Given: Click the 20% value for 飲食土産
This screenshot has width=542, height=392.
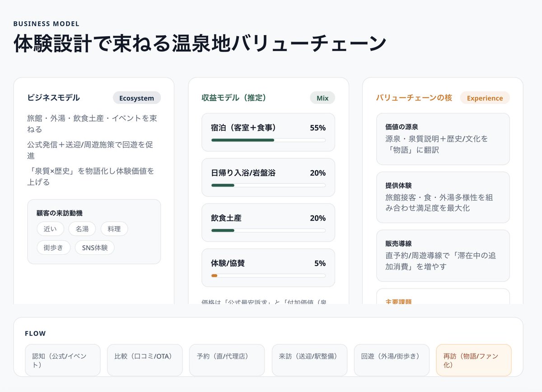Looking at the screenshot, I should [x=318, y=218].
